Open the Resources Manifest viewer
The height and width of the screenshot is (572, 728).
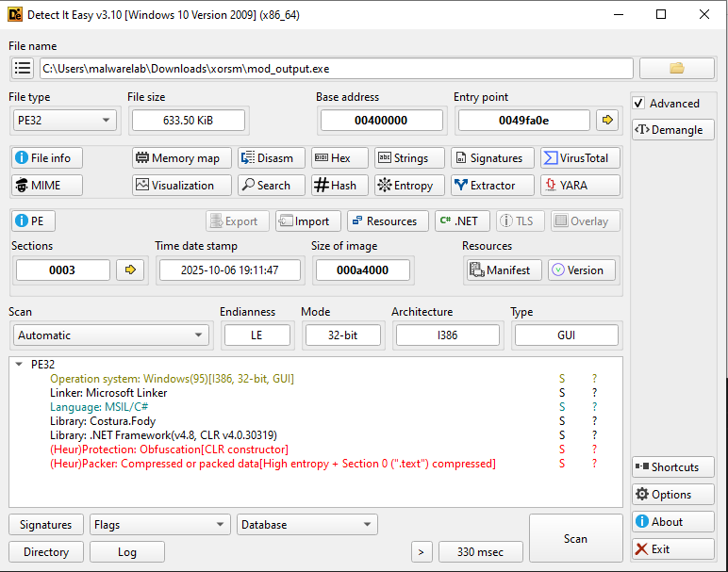pyautogui.click(x=505, y=270)
